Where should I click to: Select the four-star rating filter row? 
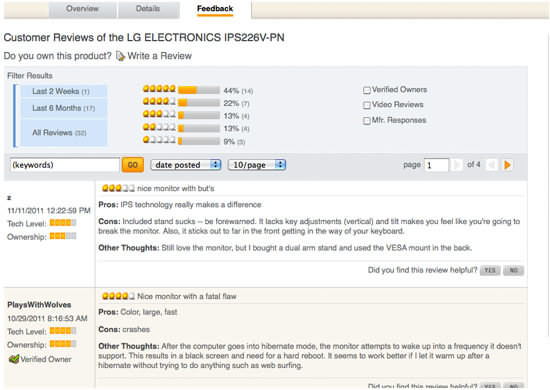point(196,103)
